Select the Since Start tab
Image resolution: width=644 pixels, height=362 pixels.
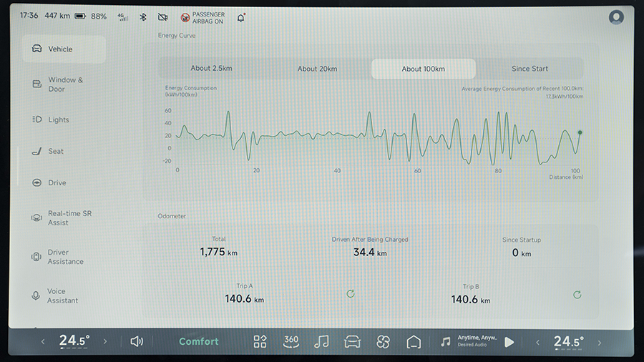(x=530, y=69)
